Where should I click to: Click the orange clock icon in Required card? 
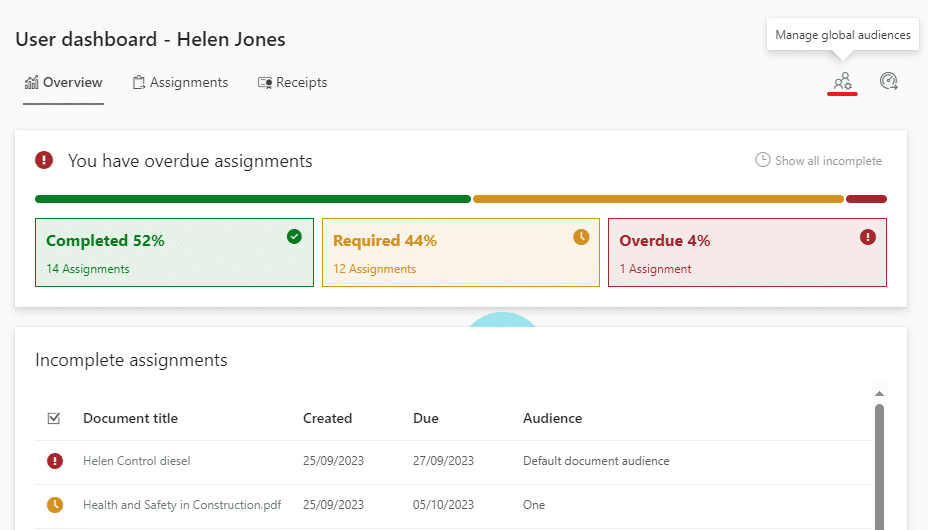581,237
